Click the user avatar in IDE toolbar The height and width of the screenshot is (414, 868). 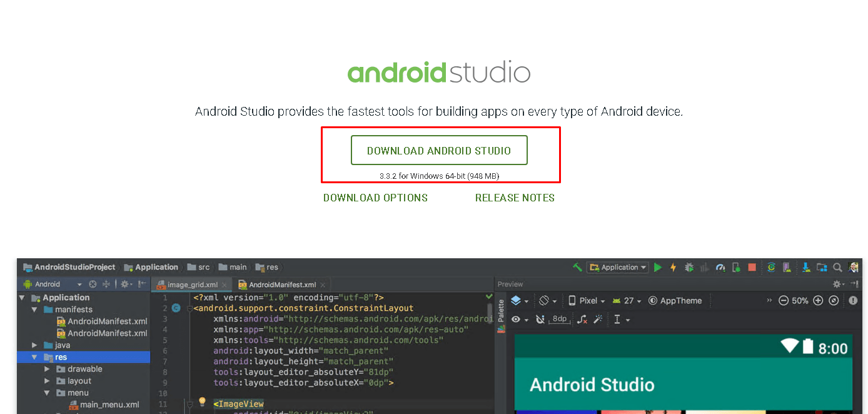point(854,267)
